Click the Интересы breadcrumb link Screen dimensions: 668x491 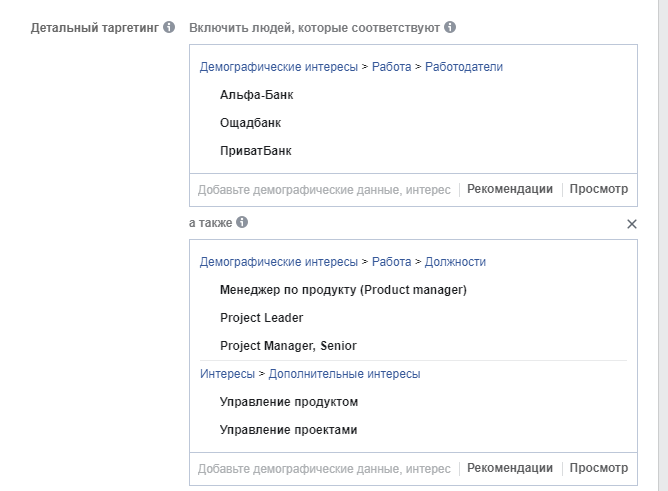[227, 374]
